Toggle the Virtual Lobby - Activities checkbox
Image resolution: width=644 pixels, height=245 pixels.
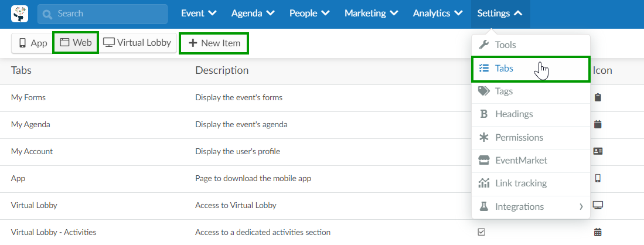click(x=481, y=232)
